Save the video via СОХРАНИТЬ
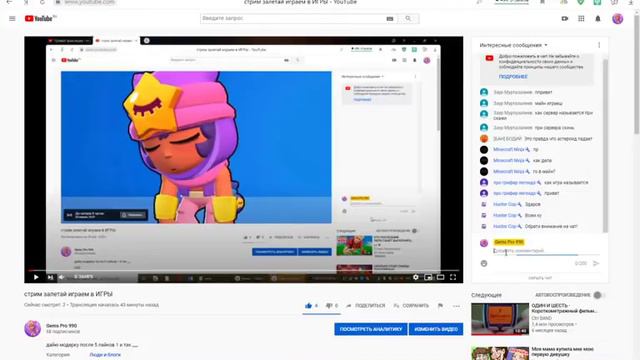This screenshot has height=360, width=640. (411, 306)
